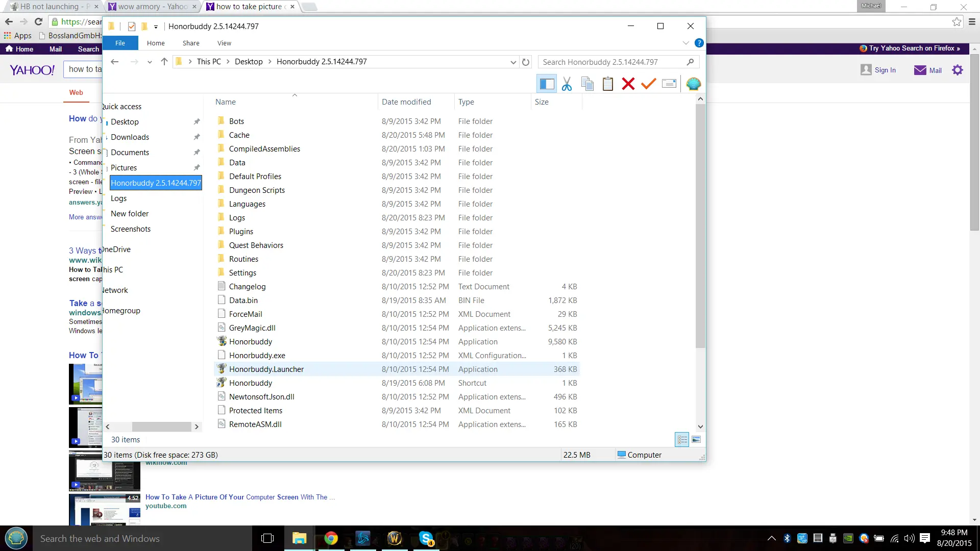Open World of Warcraft taskbar icon

point(395,538)
